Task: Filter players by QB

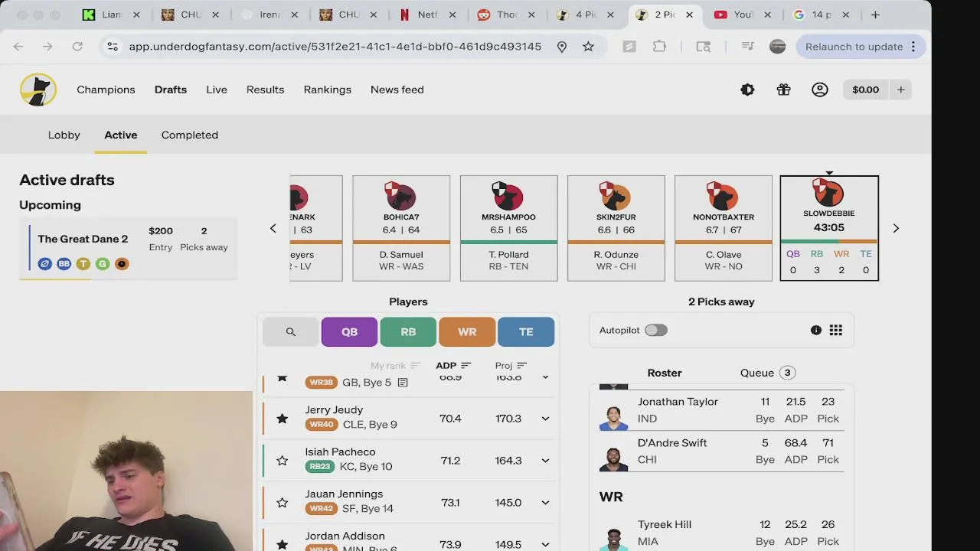Action: coord(349,331)
